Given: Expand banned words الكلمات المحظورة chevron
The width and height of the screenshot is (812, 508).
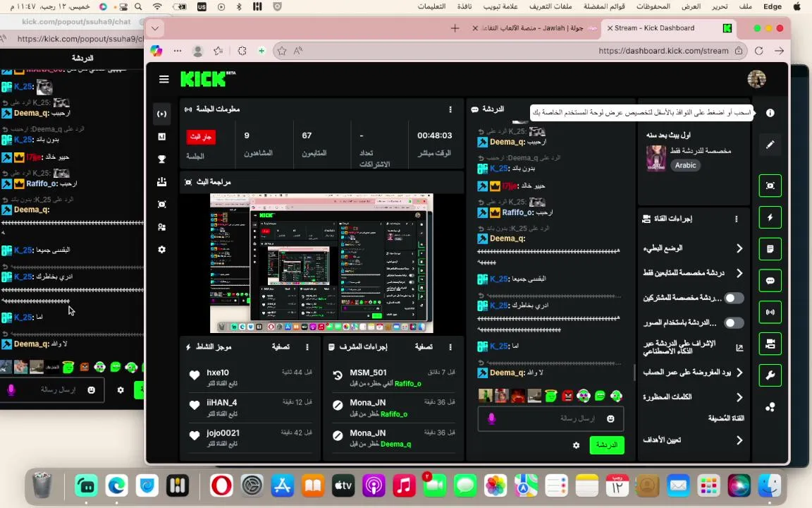Looking at the screenshot, I should [739, 397].
